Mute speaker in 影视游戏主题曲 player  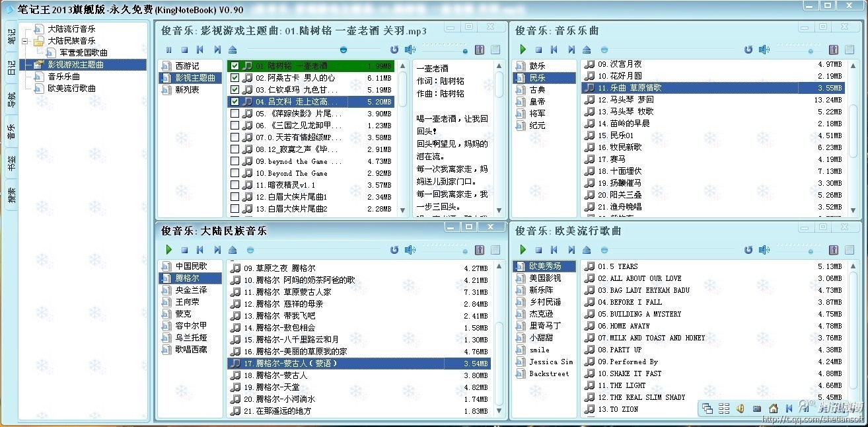tap(410, 50)
